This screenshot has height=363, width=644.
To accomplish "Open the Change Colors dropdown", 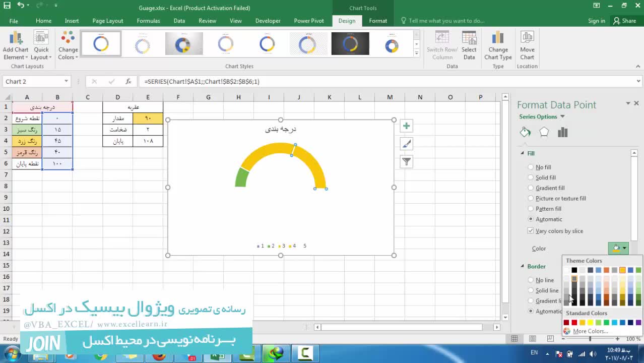I will pos(68,46).
